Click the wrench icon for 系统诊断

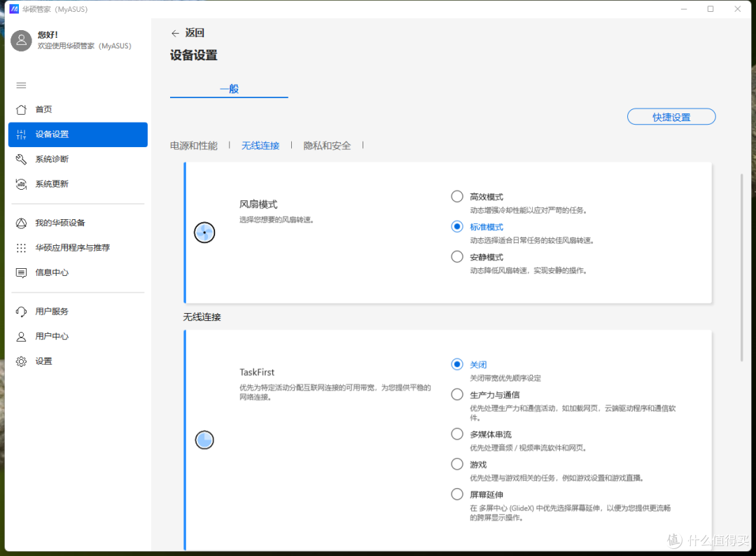click(x=21, y=159)
